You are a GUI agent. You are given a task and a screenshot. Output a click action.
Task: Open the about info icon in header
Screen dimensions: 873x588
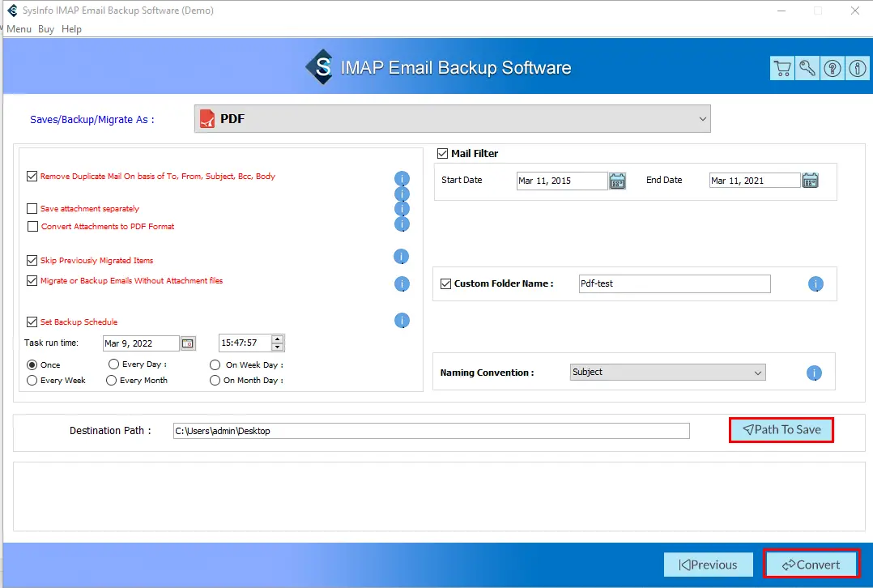857,69
